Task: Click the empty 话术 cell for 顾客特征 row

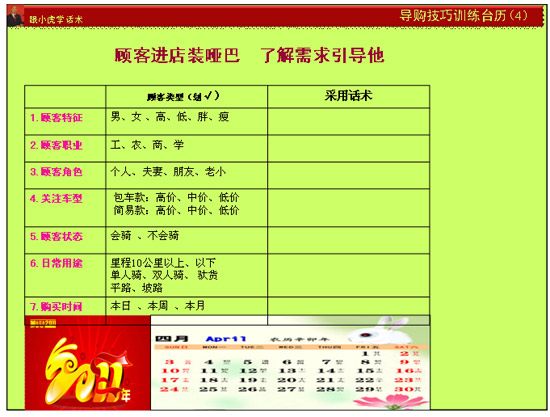Action: coord(348,122)
